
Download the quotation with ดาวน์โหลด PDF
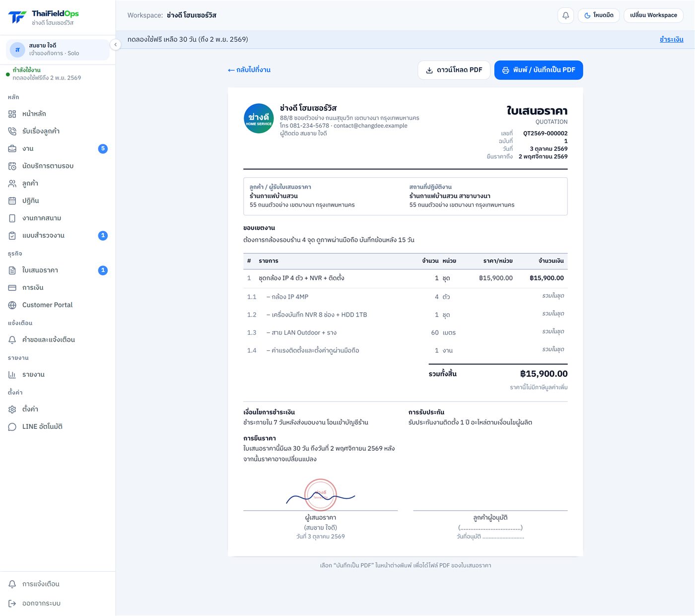454,70
